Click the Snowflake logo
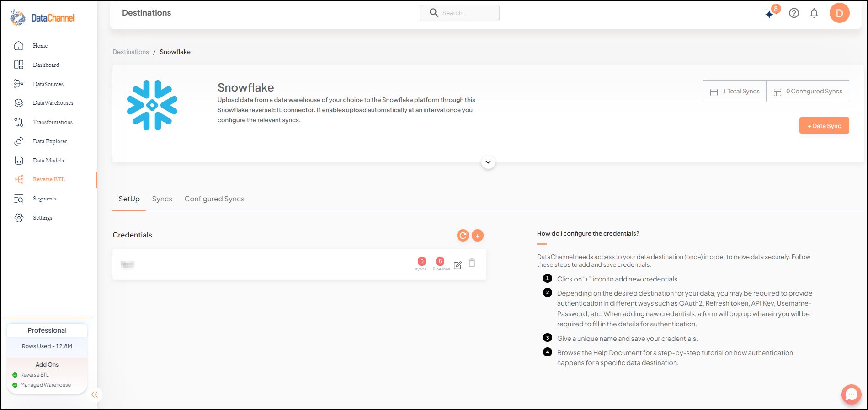 pyautogui.click(x=152, y=105)
